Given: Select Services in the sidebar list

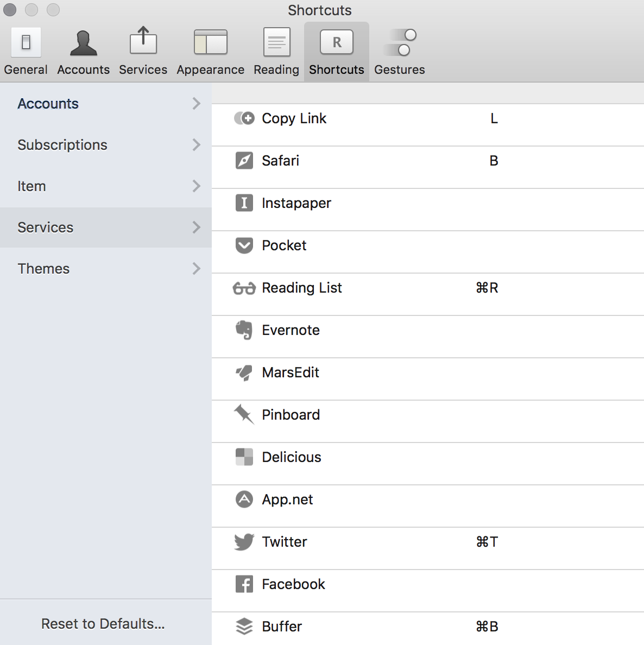Looking at the screenshot, I should (106, 227).
